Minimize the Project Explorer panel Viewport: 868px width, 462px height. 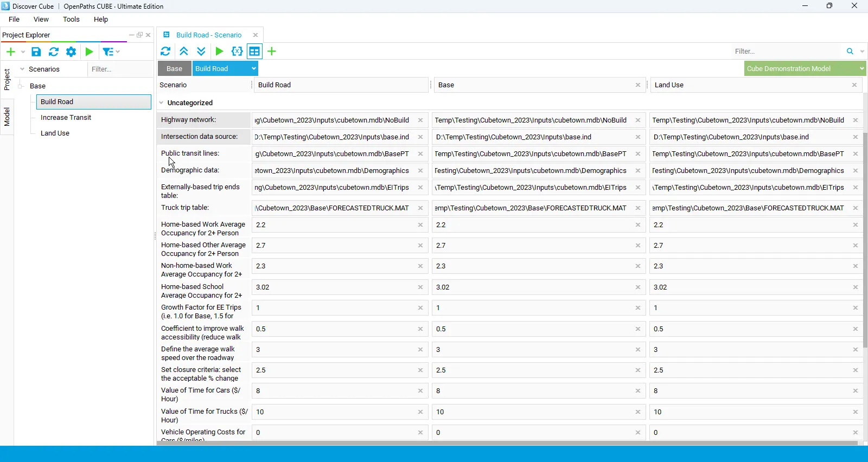pos(131,35)
